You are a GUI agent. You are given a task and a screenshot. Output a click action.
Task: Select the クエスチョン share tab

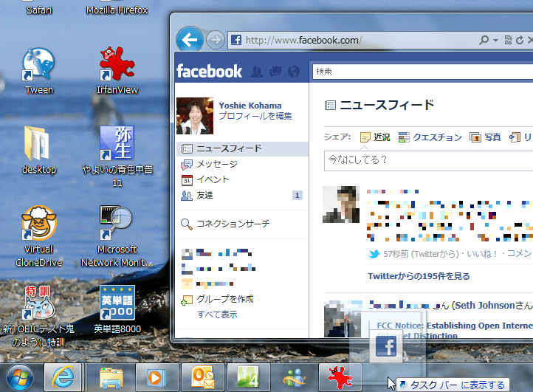(x=430, y=137)
